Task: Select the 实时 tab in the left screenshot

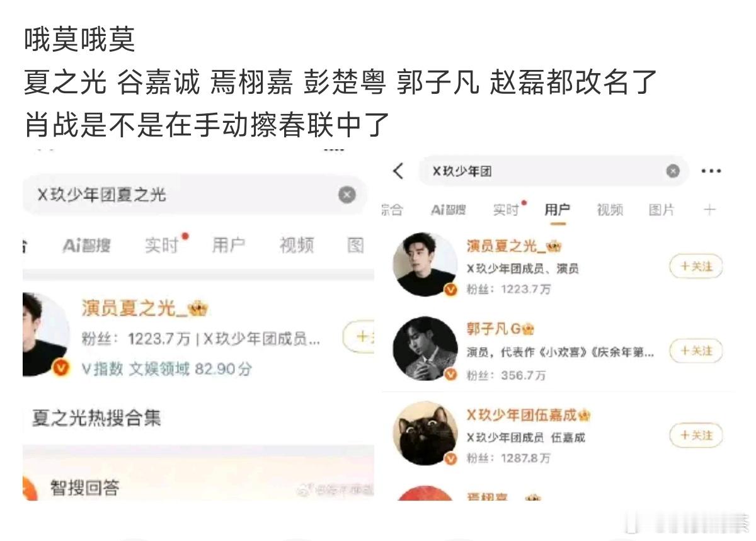Action: 163,245
